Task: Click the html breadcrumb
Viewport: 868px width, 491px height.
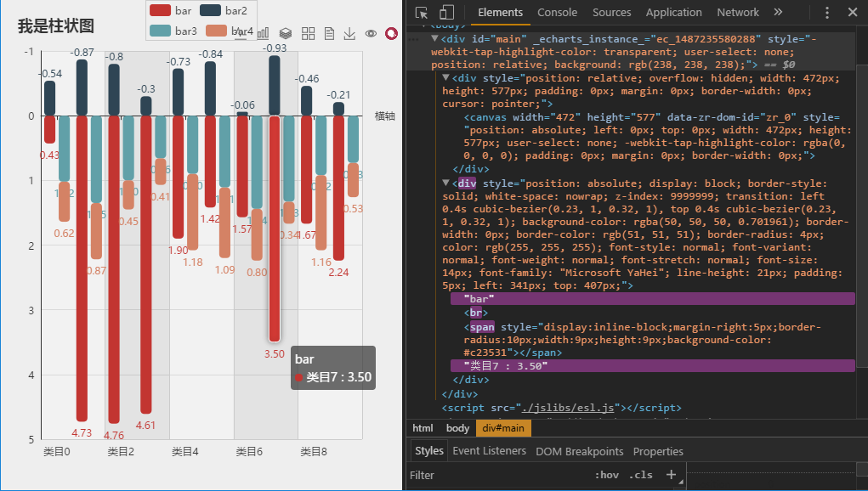Action: click(x=423, y=428)
